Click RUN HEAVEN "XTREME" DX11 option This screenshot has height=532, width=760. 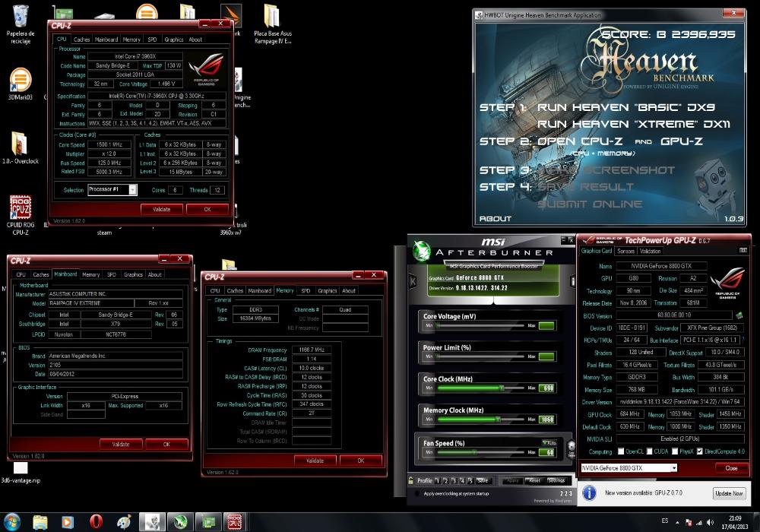click(634, 124)
